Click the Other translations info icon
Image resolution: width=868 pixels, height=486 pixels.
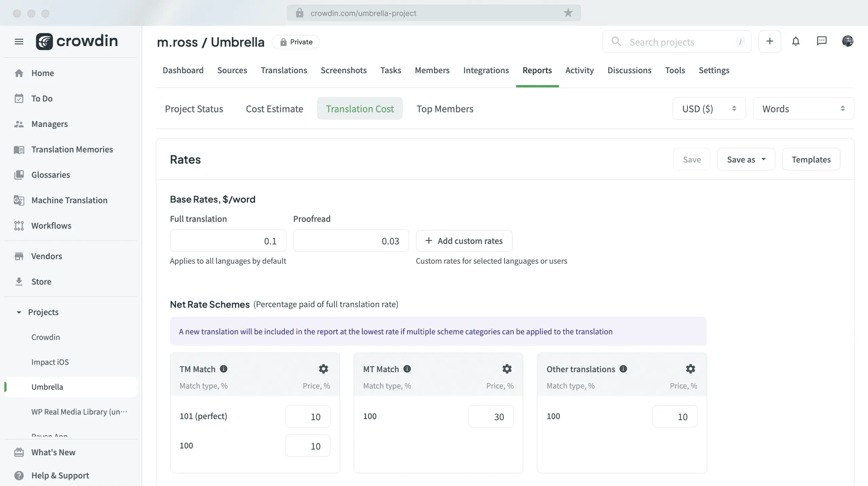pyautogui.click(x=624, y=369)
